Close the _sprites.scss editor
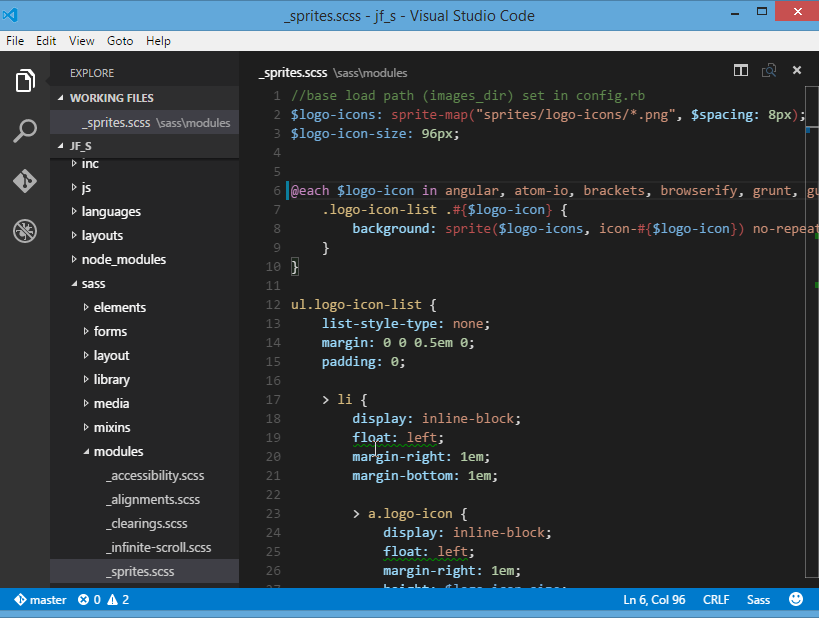The width and height of the screenshot is (819, 618). 797,70
